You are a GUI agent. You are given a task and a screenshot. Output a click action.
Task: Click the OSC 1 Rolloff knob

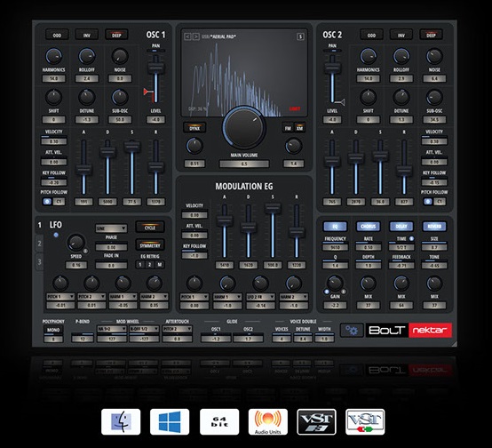(x=87, y=57)
